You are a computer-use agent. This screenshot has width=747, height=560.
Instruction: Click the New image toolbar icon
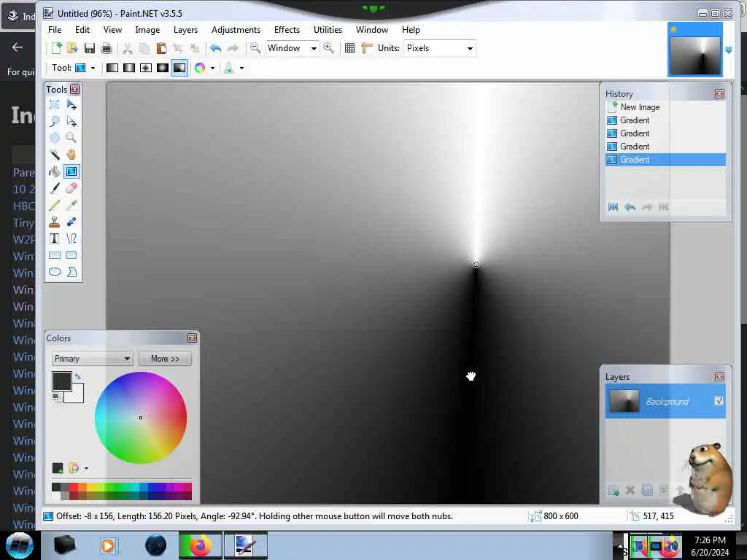tap(56, 47)
